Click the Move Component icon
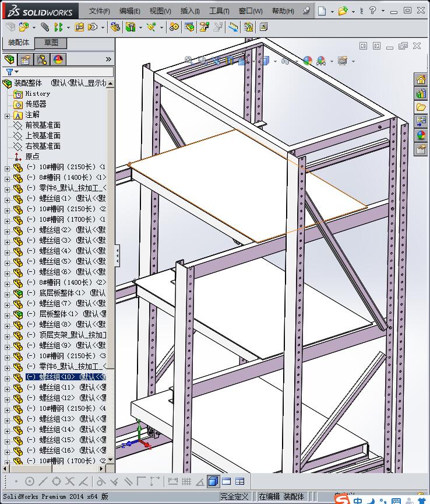Screen dimensions: 430x504 click(93, 27)
